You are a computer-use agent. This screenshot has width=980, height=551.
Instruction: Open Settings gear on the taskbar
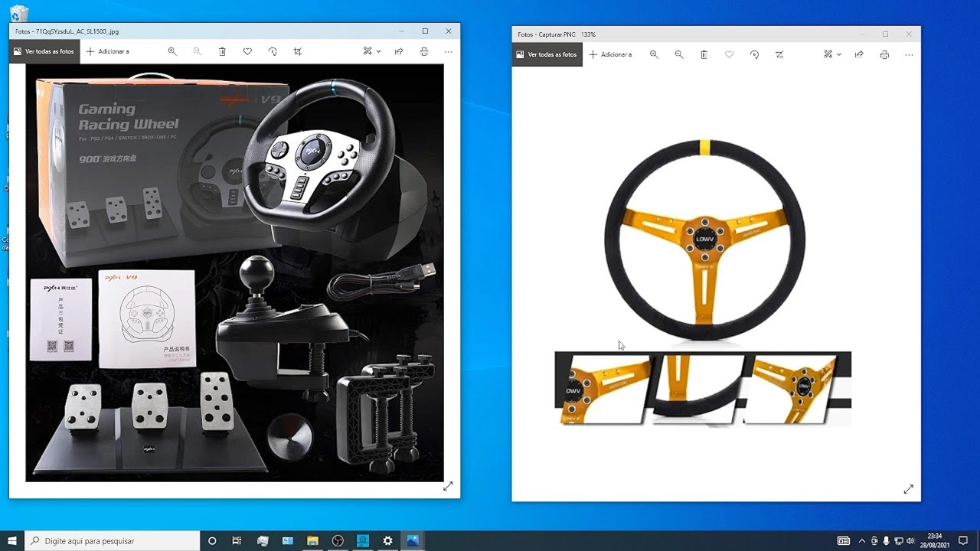(387, 540)
